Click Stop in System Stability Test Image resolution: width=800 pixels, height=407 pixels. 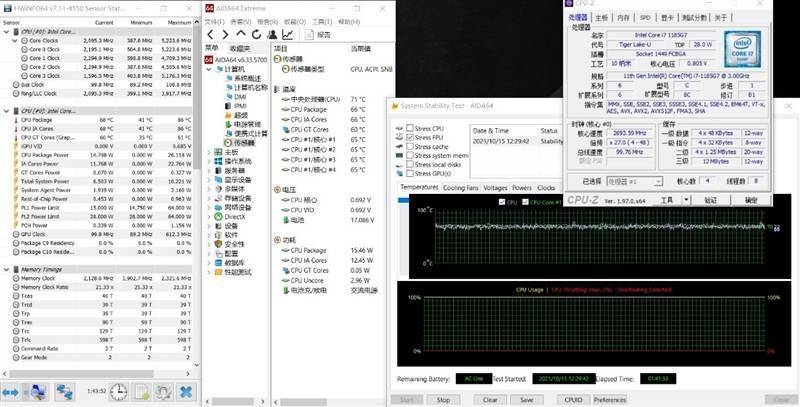click(x=443, y=399)
